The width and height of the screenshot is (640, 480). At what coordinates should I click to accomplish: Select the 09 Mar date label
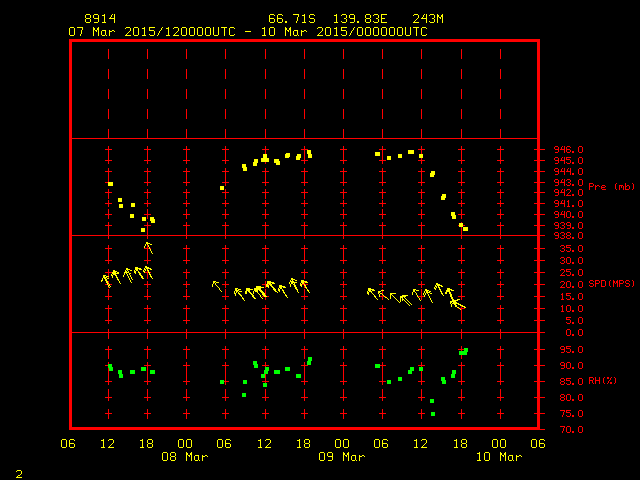[341, 457]
